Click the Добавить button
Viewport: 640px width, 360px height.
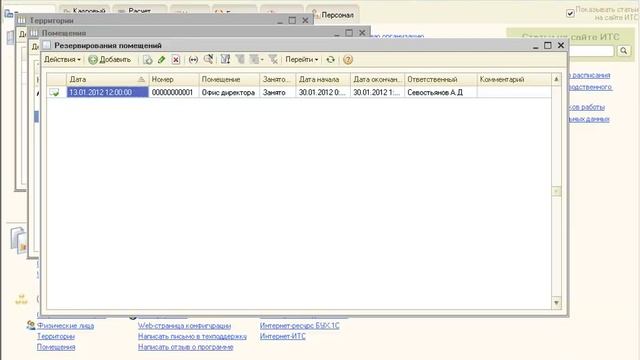pyautogui.click(x=110, y=60)
